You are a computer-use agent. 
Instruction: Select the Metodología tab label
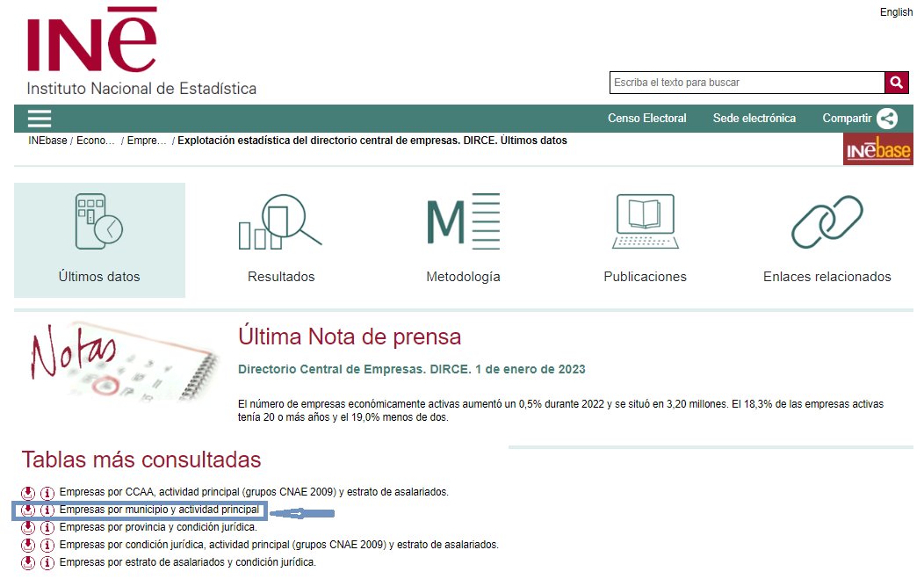tap(463, 277)
